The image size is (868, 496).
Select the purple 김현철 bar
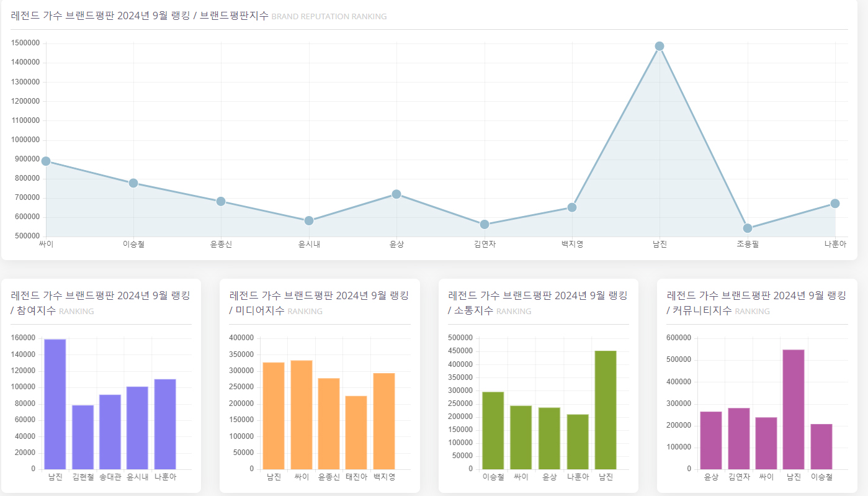[83, 437]
